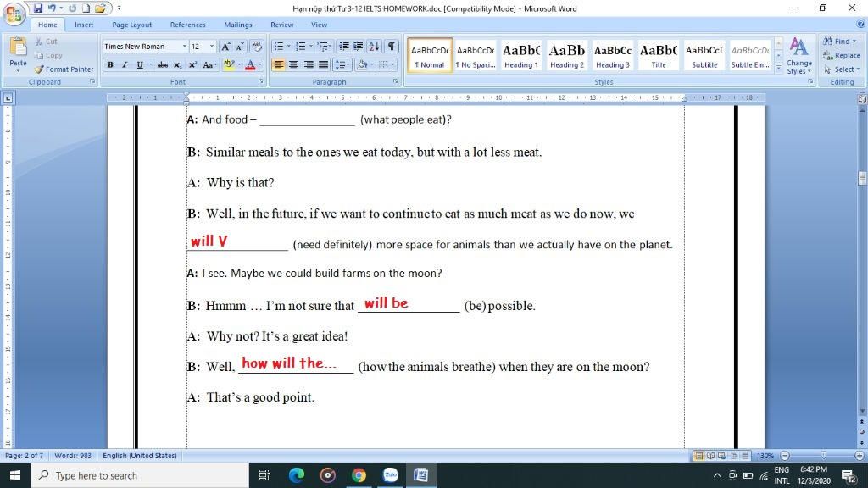Sort the selected text alphabetically

(x=374, y=47)
